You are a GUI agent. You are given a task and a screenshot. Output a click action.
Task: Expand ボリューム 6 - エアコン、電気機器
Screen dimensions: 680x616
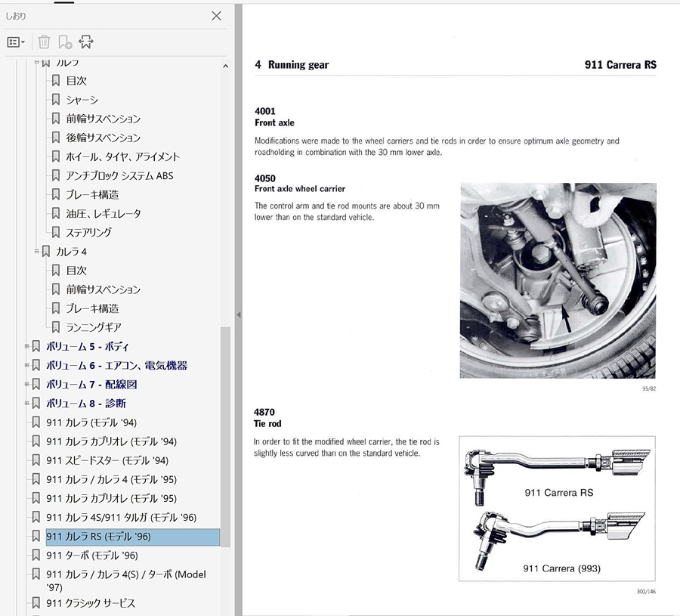tap(27, 365)
